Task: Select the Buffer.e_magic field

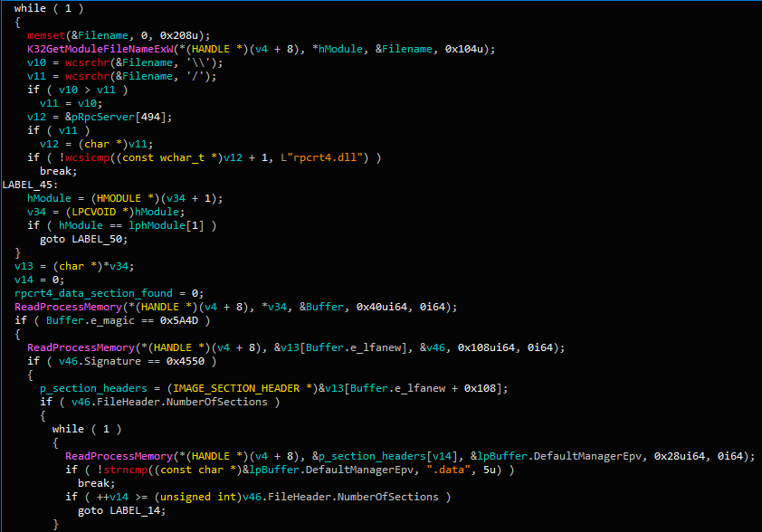Action: 90,321
